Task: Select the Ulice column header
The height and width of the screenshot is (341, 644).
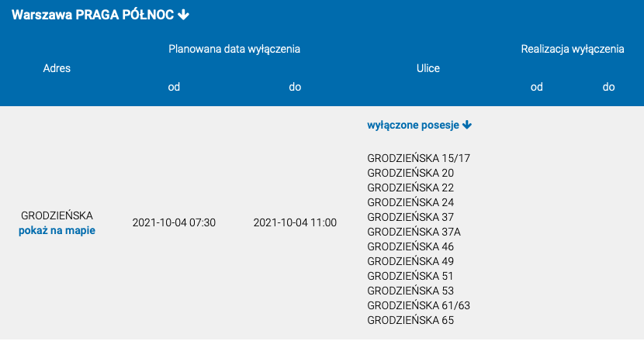Action: coord(428,68)
